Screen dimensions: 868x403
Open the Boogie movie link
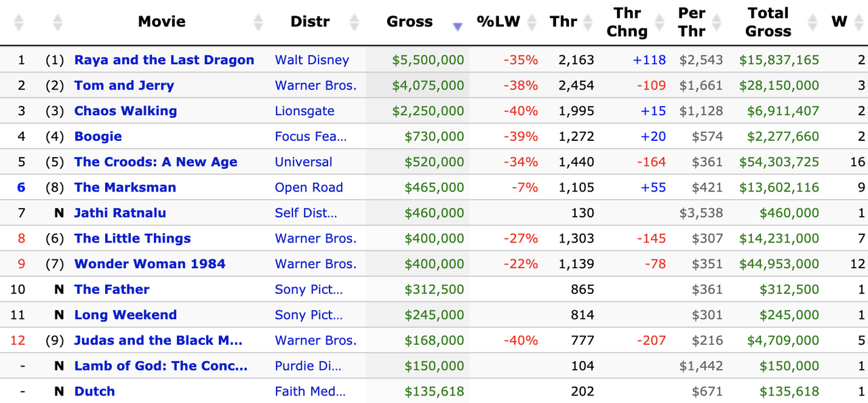coord(98,136)
